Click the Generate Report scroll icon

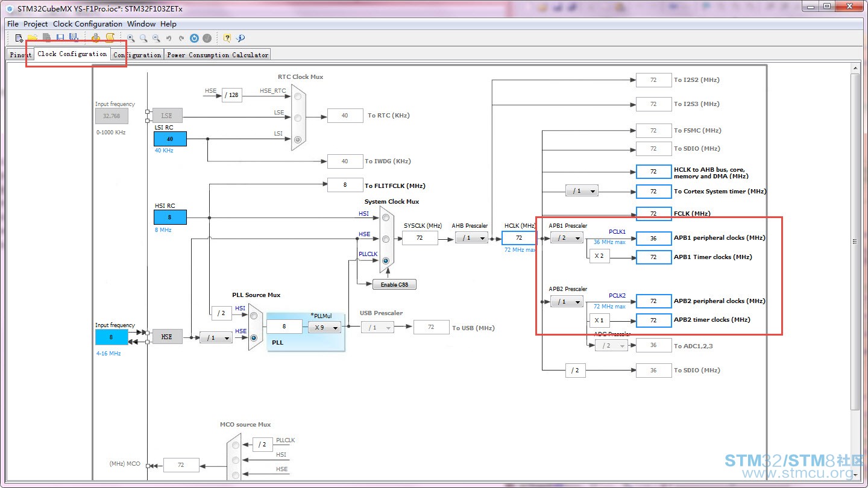pos(110,38)
